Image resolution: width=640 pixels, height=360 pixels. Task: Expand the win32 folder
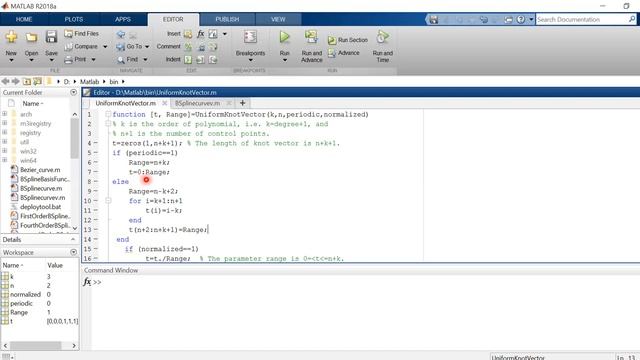pyautogui.click(x=4, y=151)
